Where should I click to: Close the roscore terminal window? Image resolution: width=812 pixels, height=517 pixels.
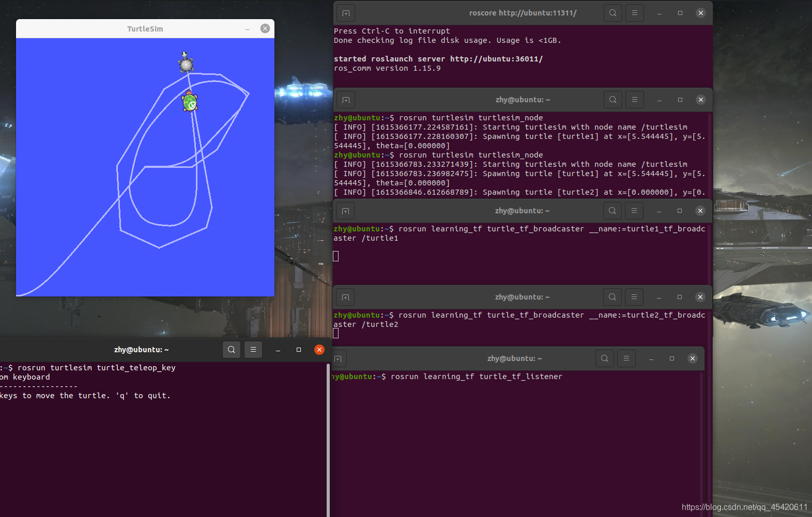coord(701,13)
